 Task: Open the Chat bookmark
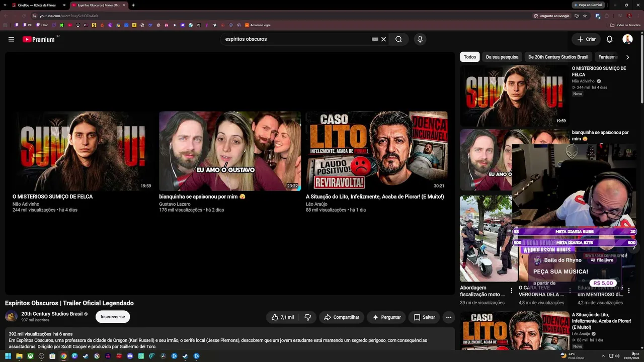pos(42,25)
